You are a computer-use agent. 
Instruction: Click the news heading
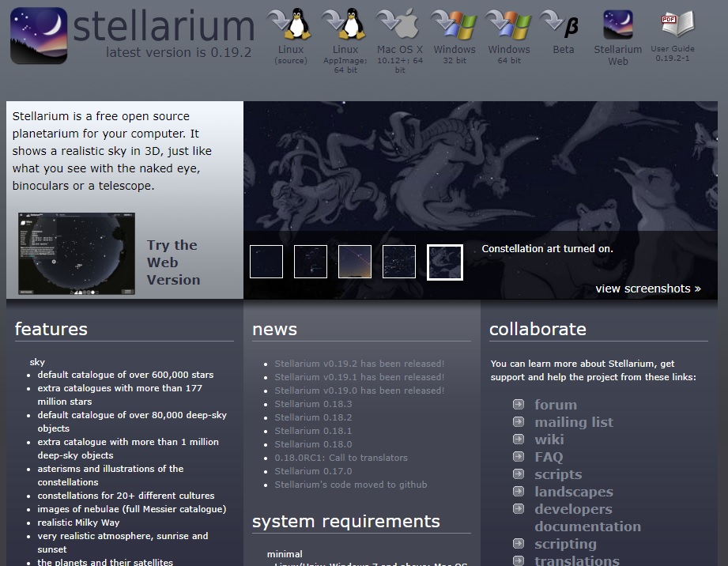275,329
